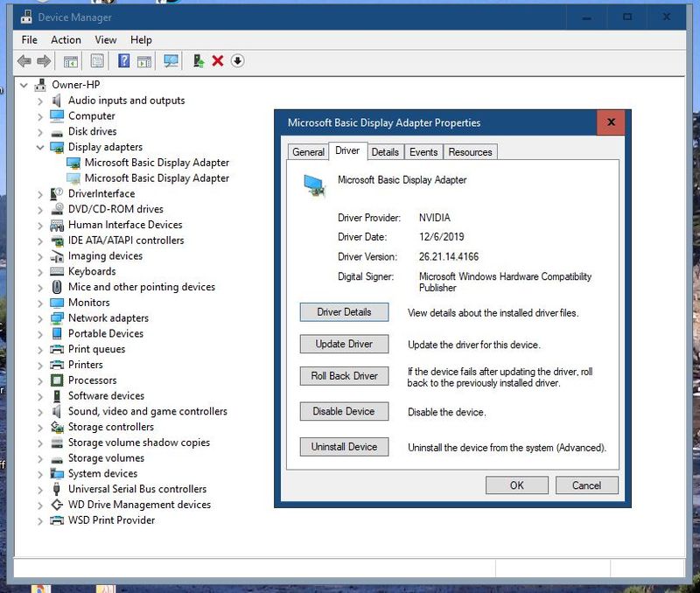Close the Properties dialog with red X
The width and height of the screenshot is (700, 593).
(x=611, y=122)
